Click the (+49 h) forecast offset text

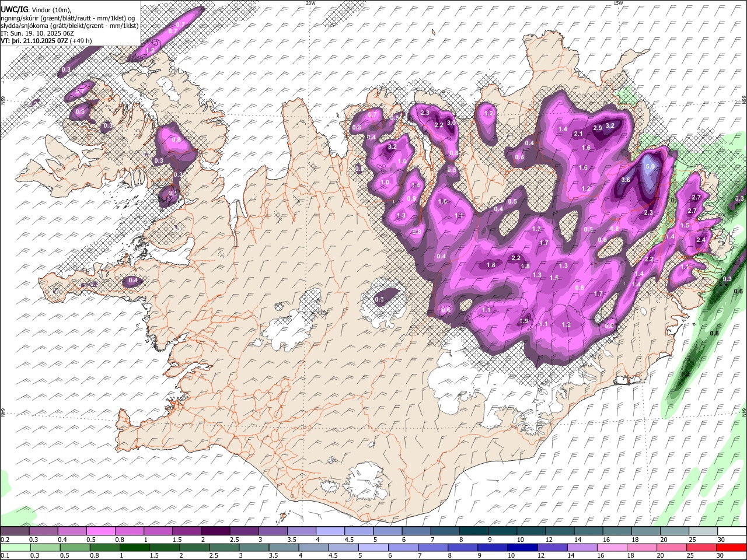pos(81,41)
